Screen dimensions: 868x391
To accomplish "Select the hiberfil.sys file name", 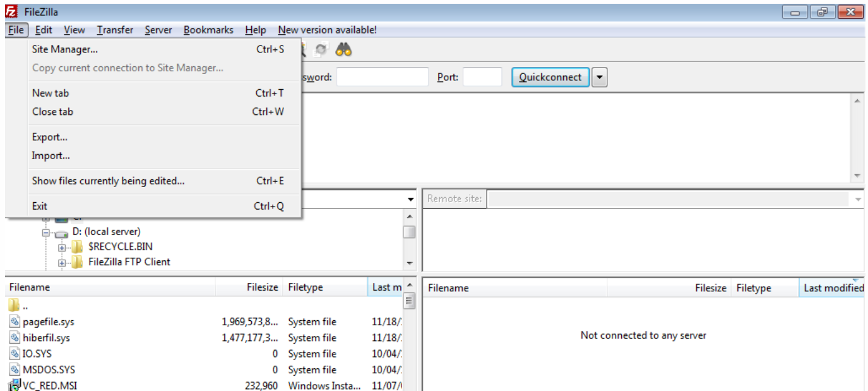I will point(47,338).
